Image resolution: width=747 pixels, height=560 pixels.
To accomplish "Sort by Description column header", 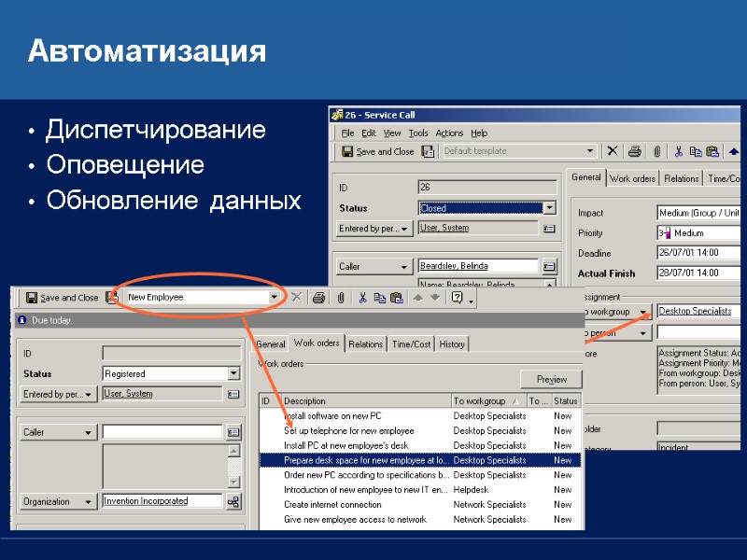I will click(x=366, y=401).
